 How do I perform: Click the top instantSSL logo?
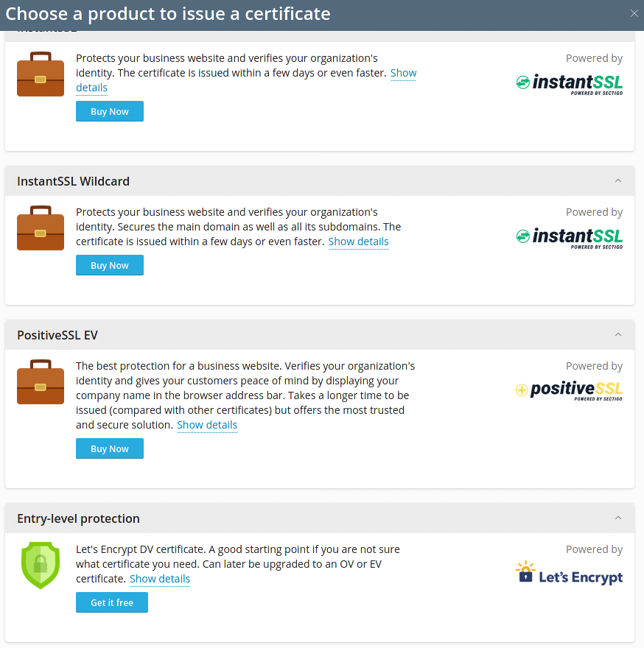click(x=569, y=84)
